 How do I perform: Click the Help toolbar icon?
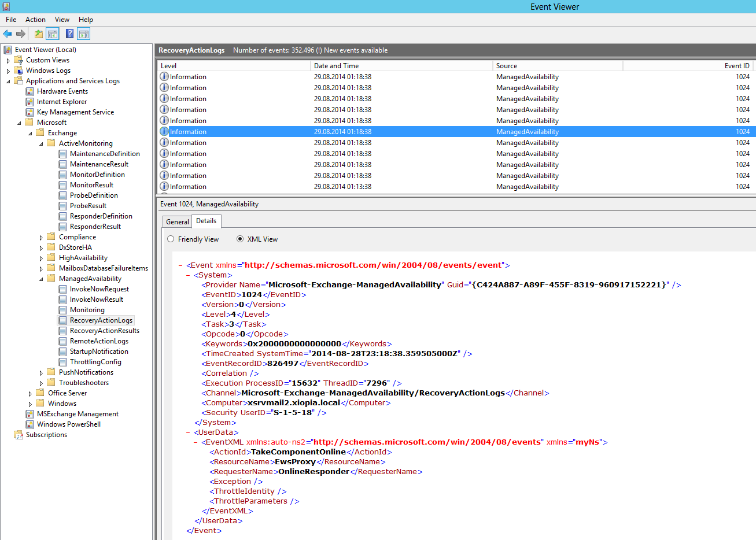(69, 34)
